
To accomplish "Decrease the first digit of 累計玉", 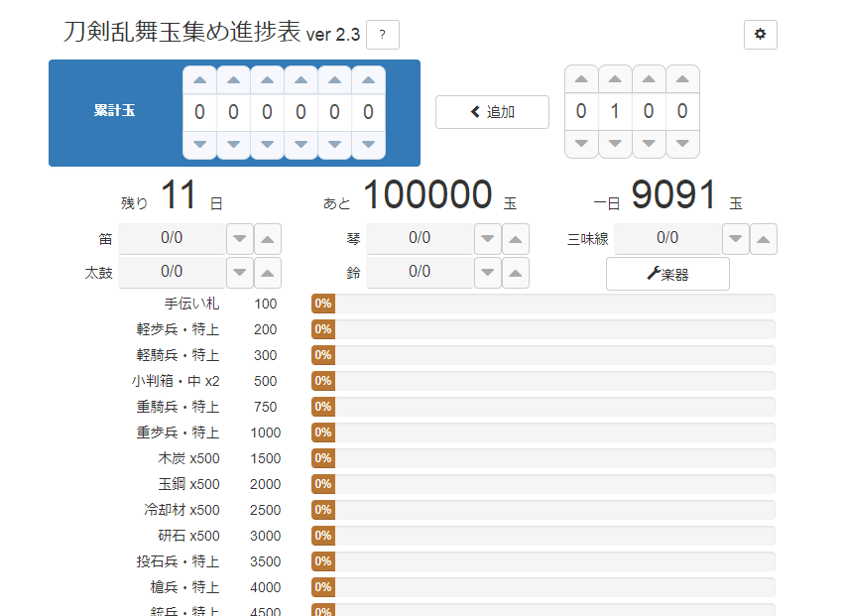I will point(199,144).
